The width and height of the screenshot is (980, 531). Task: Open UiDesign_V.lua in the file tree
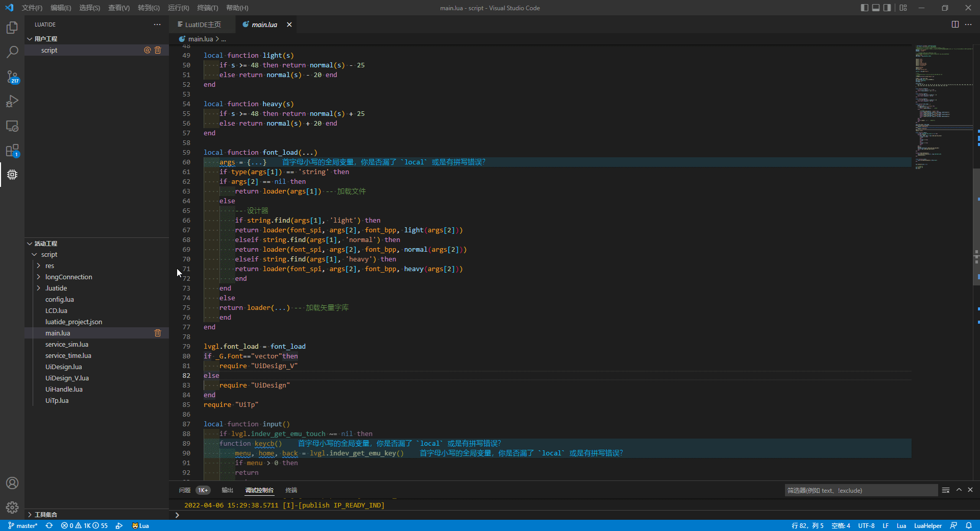click(x=67, y=378)
